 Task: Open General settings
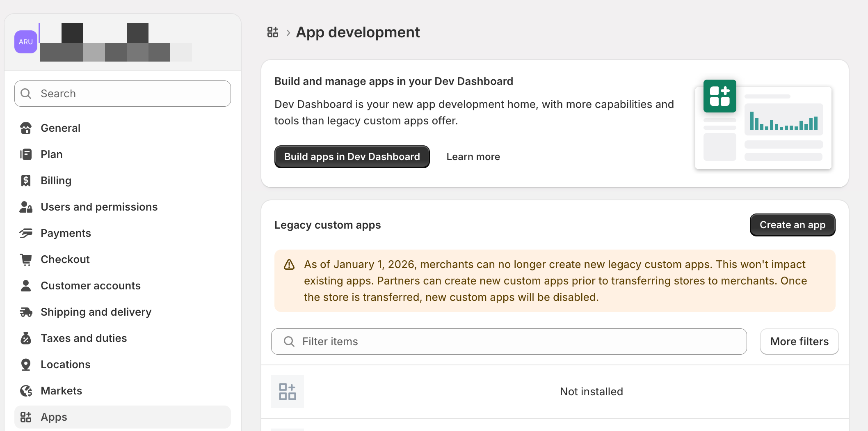[x=123, y=128]
